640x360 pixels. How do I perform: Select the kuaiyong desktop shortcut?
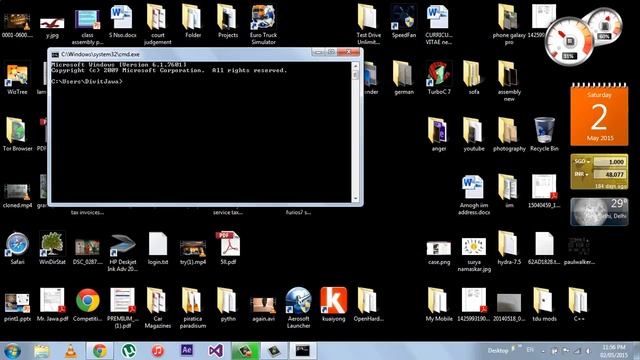pyautogui.click(x=333, y=304)
